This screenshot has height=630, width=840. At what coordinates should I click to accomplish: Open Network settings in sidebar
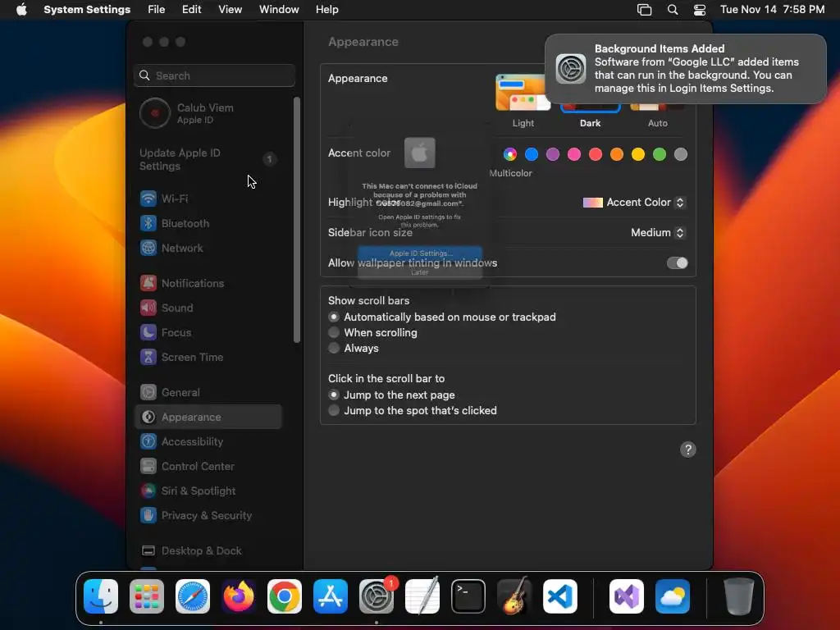click(x=208, y=248)
